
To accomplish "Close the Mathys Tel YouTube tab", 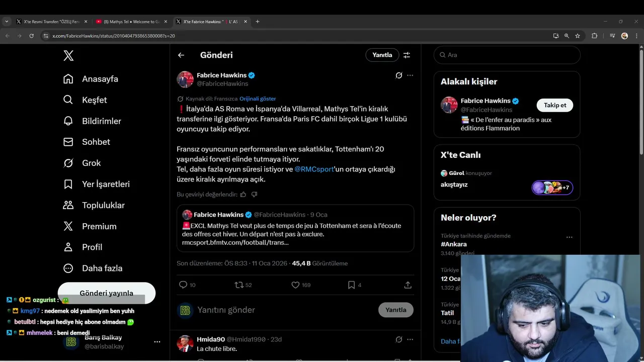I will pyautogui.click(x=166, y=22).
